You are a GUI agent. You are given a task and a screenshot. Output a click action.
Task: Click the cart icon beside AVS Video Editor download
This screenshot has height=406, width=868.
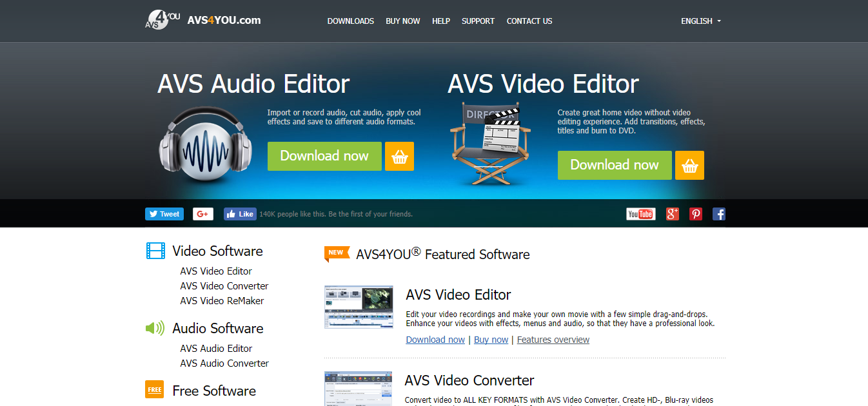point(689,165)
